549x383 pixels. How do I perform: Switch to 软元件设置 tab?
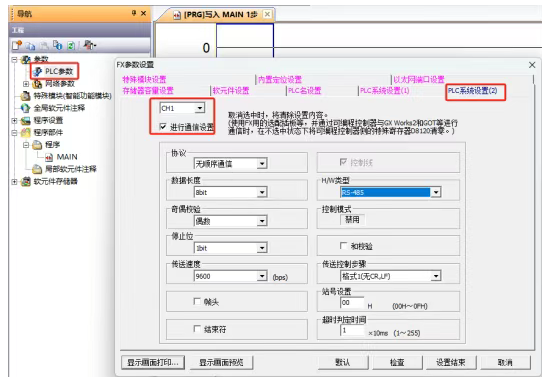[231, 91]
